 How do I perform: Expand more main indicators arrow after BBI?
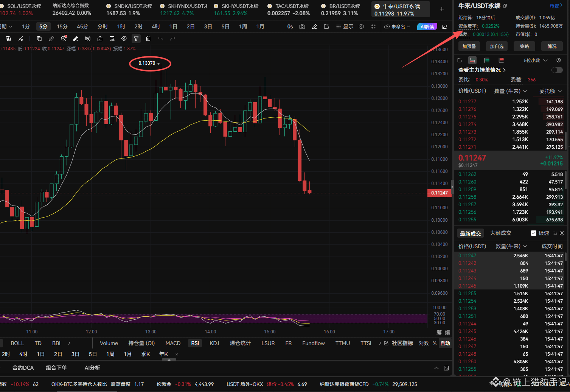(x=69, y=343)
